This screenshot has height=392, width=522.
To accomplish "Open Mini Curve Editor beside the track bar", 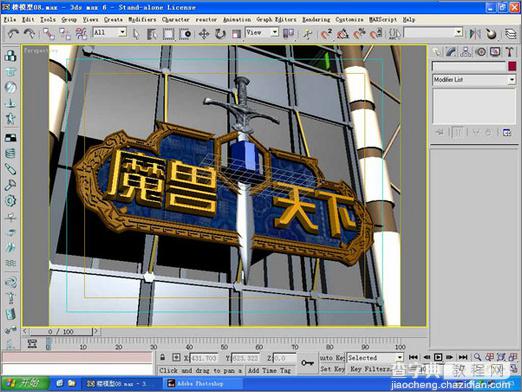I will [x=32, y=343].
